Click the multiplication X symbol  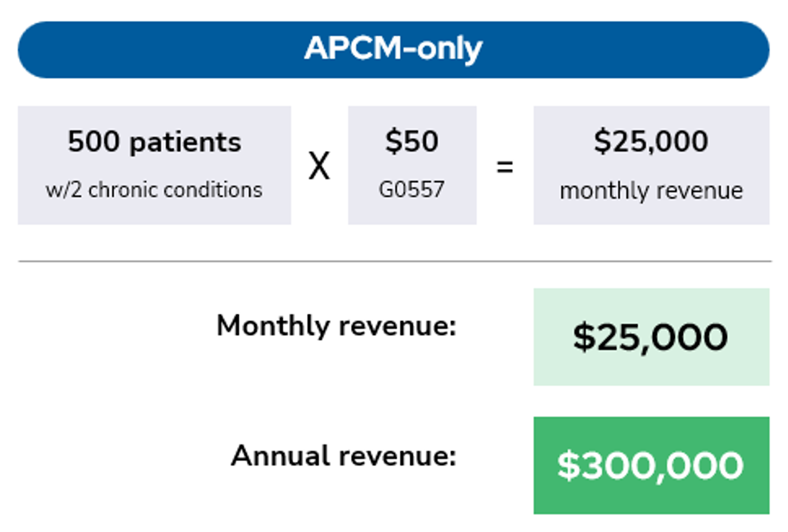click(319, 166)
